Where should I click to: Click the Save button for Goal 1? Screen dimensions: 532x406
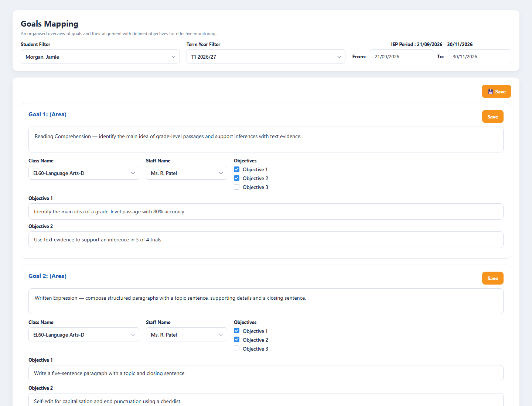coord(492,117)
